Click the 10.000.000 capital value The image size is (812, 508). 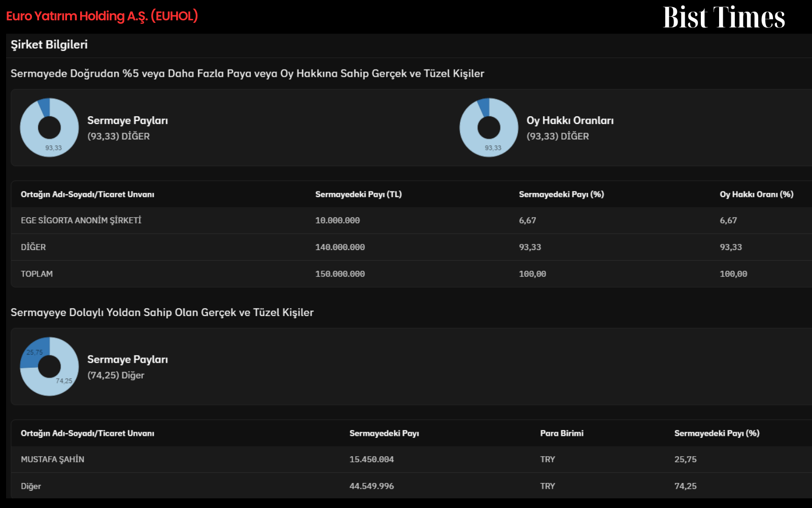click(337, 220)
